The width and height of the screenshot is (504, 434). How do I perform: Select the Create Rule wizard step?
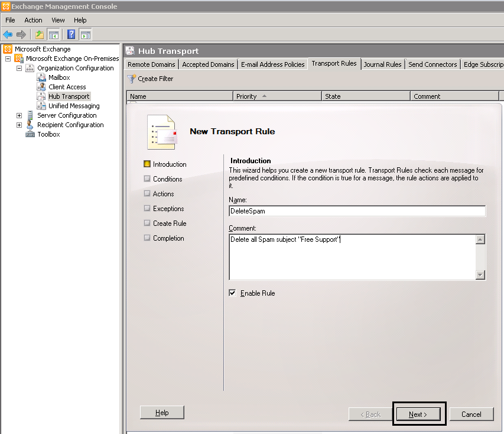[x=165, y=224]
